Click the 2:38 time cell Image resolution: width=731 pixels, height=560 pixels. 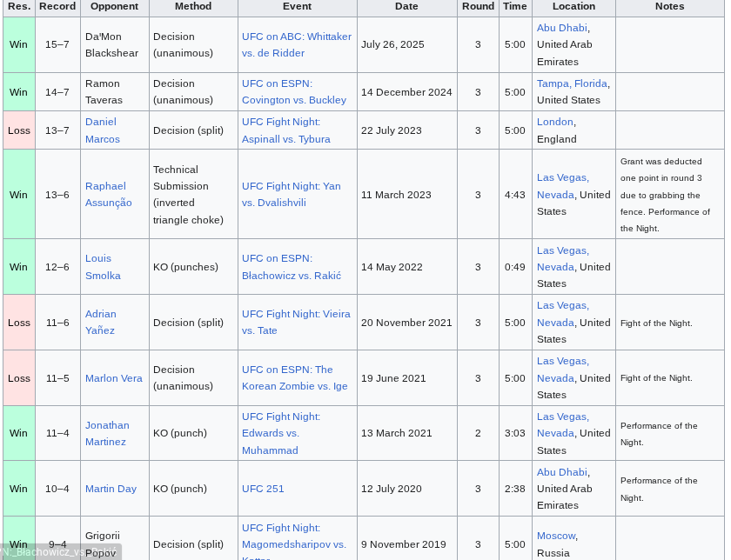[x=515, y=489]
